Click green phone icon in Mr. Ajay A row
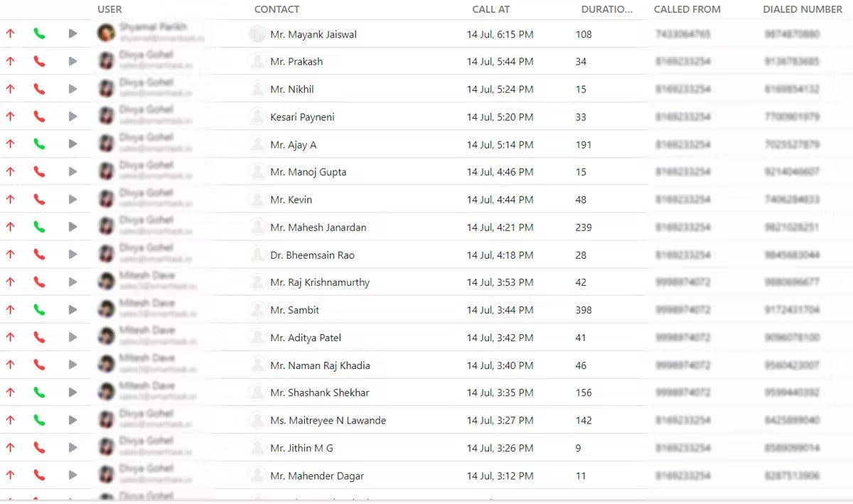 click(x=39, y=144)
